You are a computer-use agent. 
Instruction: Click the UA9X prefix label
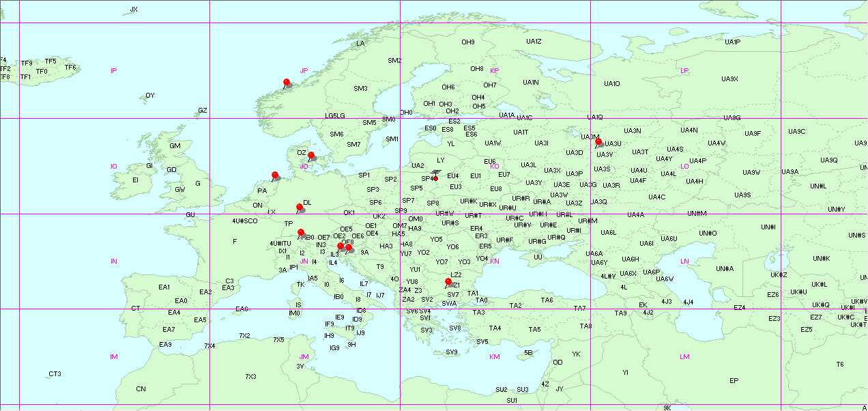click(729, 79)
